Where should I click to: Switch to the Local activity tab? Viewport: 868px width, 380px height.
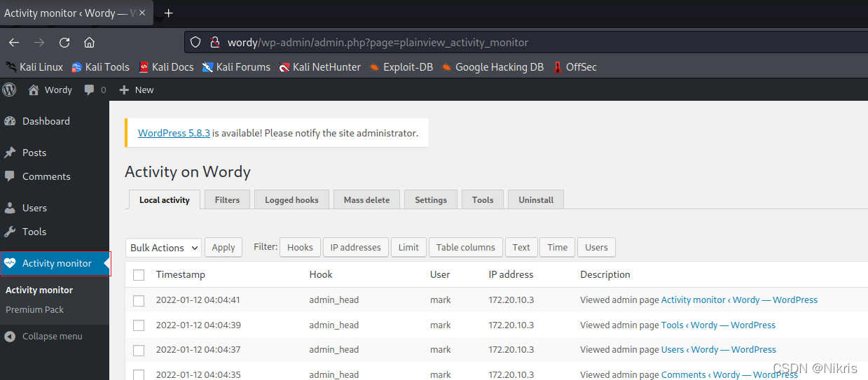[x=165, y=199]
